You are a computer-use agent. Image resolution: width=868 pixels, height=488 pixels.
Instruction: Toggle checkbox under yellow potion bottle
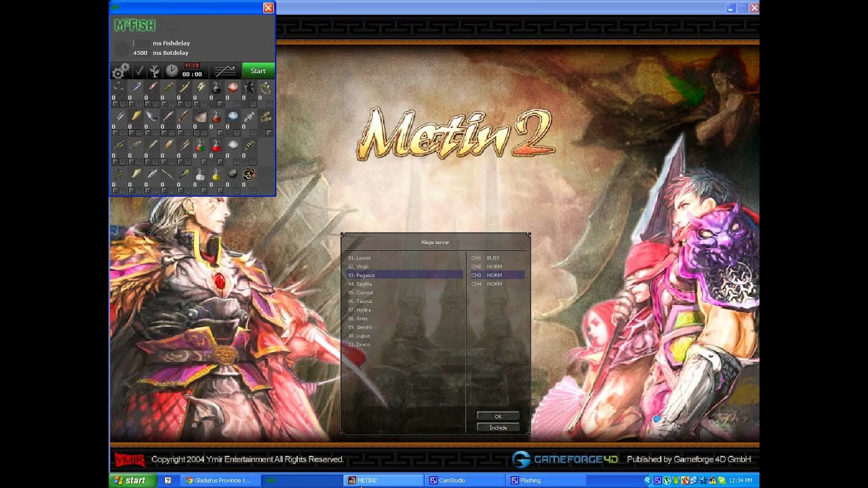[x=220, y=191]
